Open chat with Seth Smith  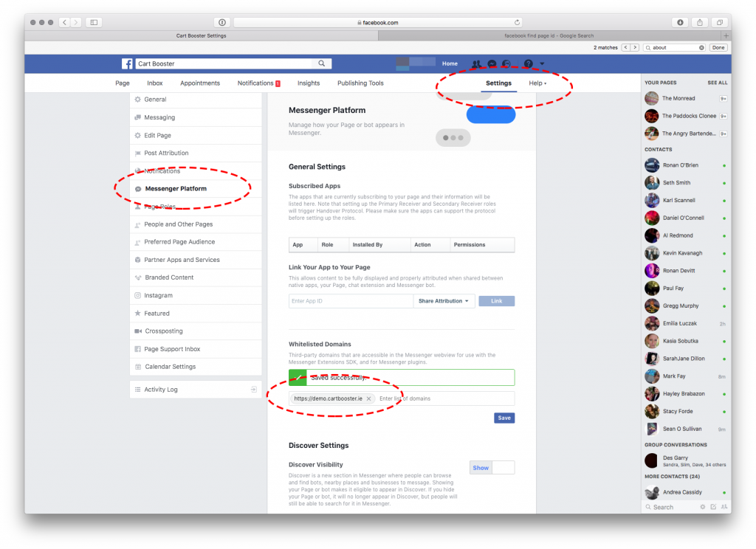tap(685, 183)
